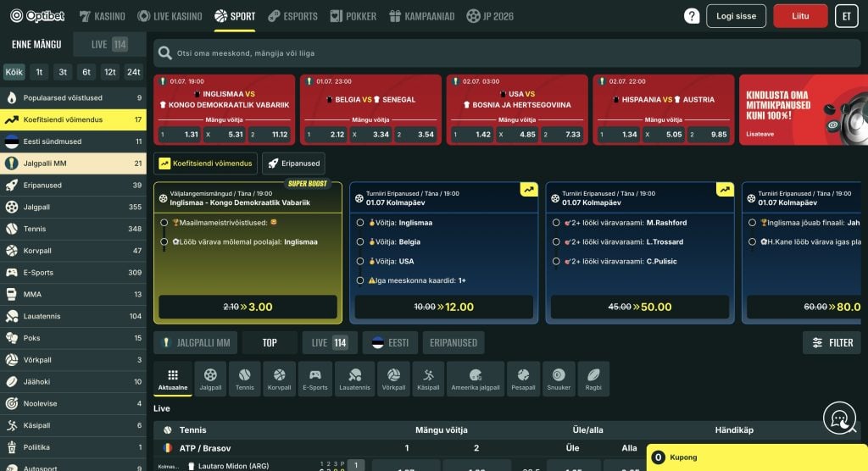Open Eesti sündmused in sidebar

(73, 141)
